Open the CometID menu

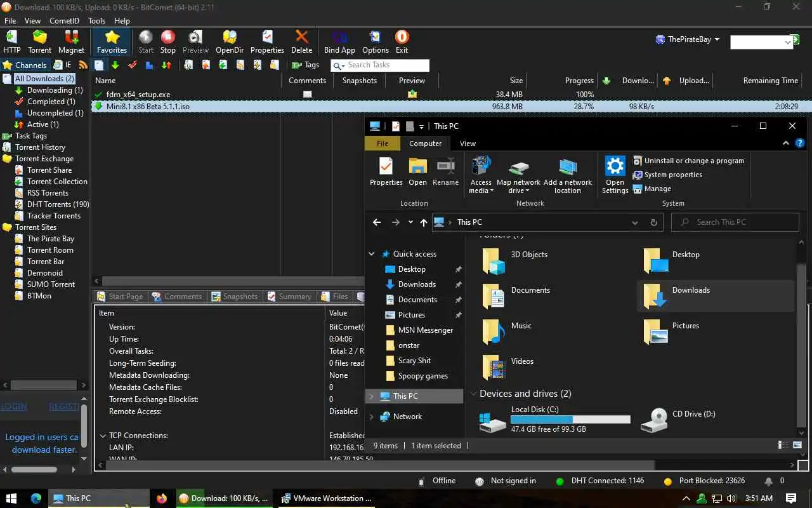point(63,21)
